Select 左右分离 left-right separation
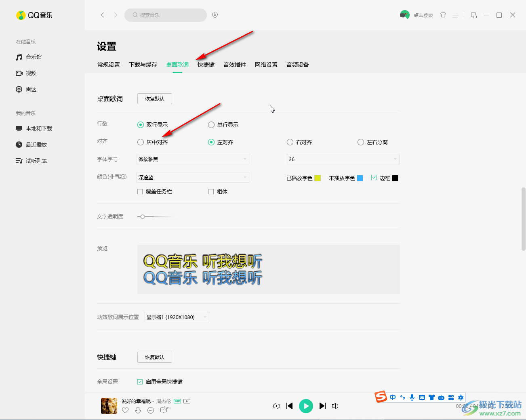This screenshot has width=526, height=420. (x=372, y=142)
